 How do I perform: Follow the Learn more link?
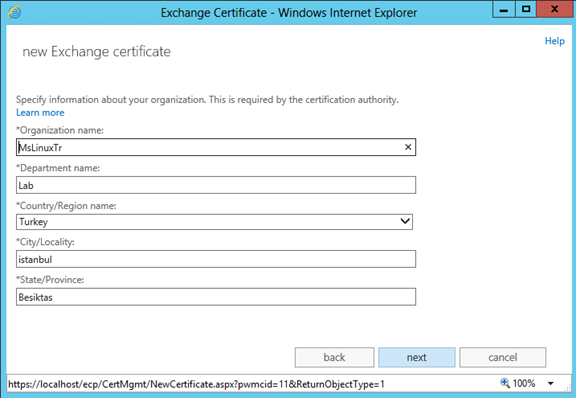[x=40, y=112]
